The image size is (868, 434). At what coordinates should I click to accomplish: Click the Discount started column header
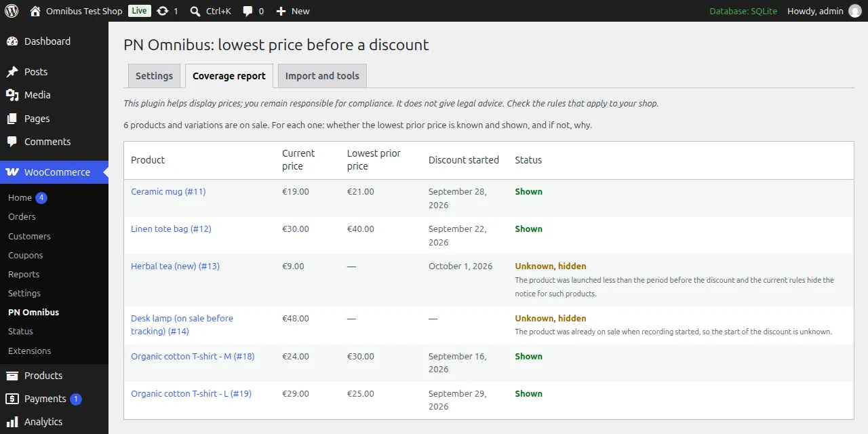[x=464, y=160]
